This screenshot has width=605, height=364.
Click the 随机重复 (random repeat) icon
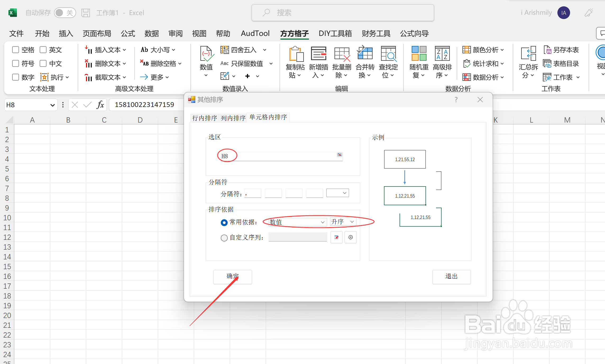(419, 54)
